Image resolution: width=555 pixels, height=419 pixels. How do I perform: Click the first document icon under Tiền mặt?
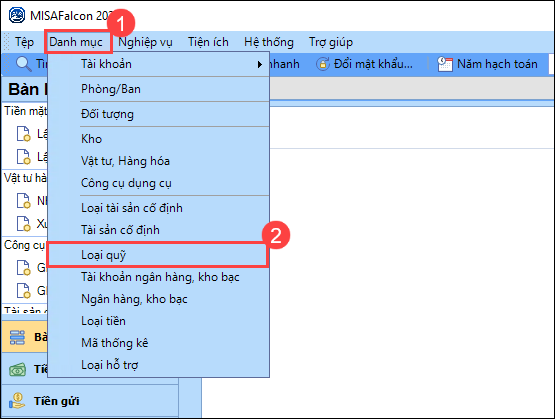pyautogui.click(x=24, y=134)
